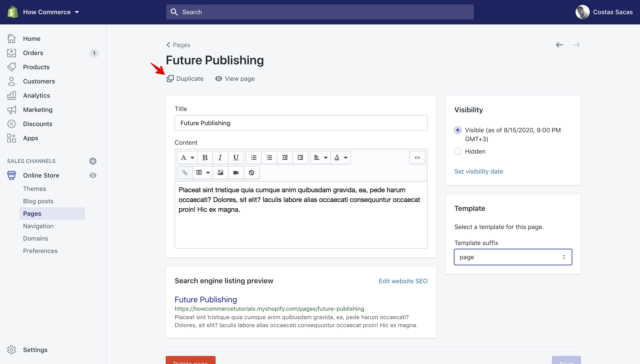Go to Home in sidebar
The image size is (640, 364).
click(x=32, y=38)
